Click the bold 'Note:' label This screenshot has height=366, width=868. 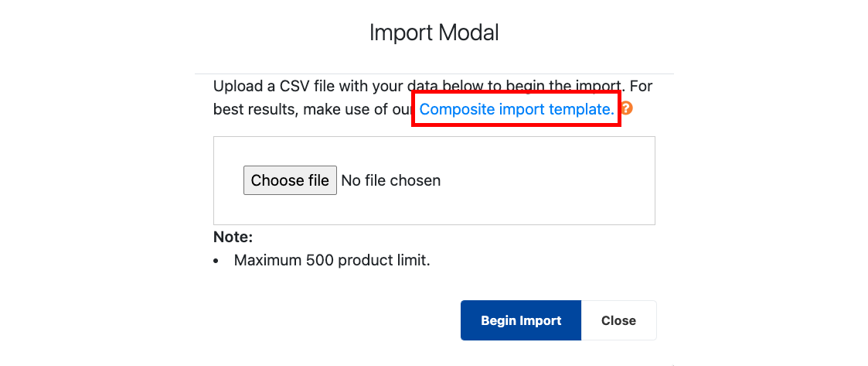[233, 238]
